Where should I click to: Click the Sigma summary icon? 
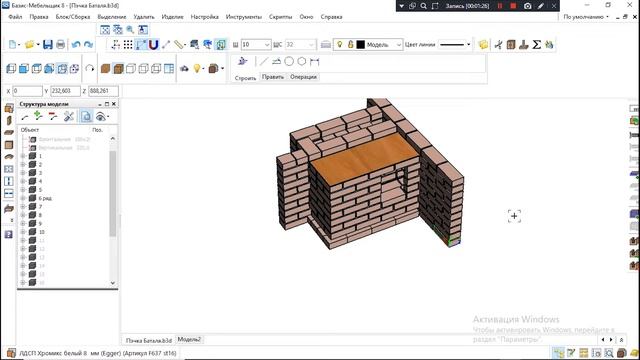click(537, 44)
